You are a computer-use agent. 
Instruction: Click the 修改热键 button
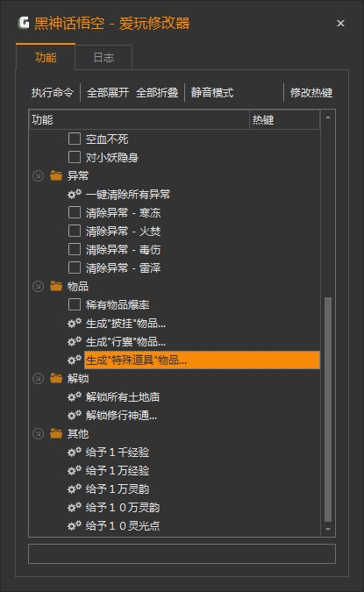(x=311, y=92)
